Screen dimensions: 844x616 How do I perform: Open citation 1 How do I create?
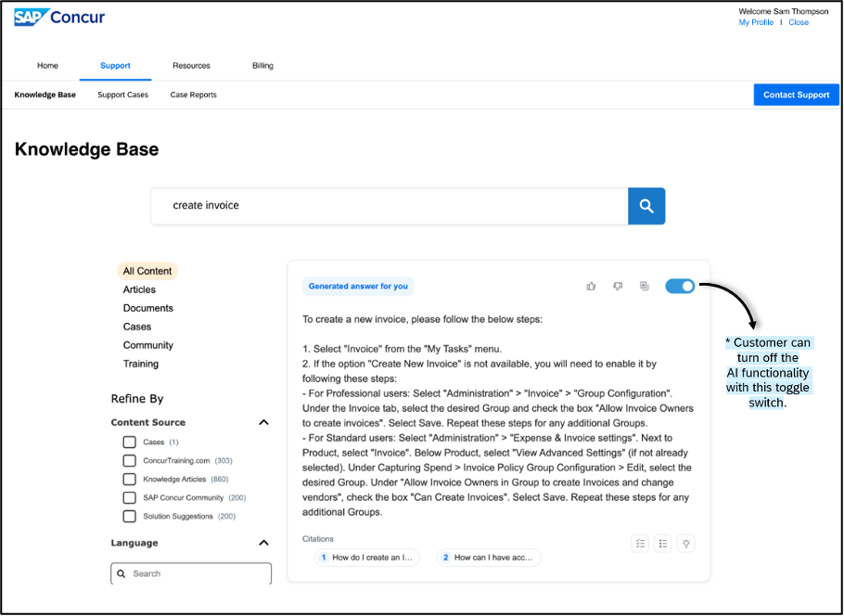367,558
